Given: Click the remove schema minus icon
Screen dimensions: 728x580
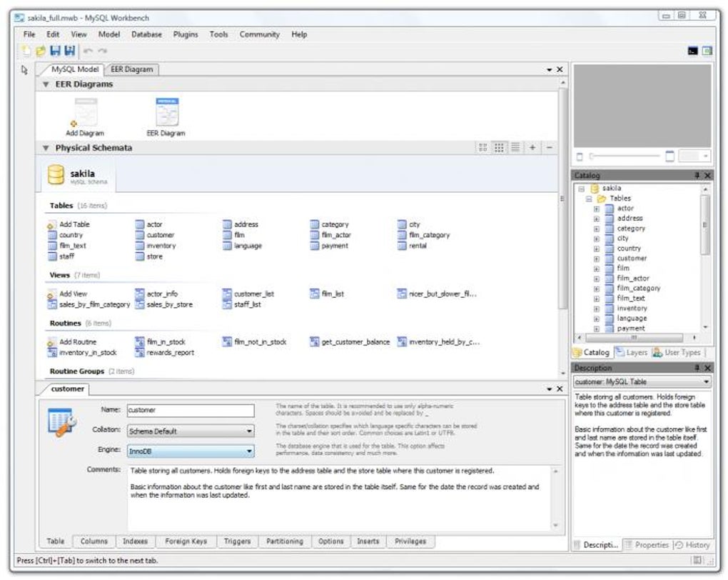Looking at the screenshot, I should (x=549, y=148).
